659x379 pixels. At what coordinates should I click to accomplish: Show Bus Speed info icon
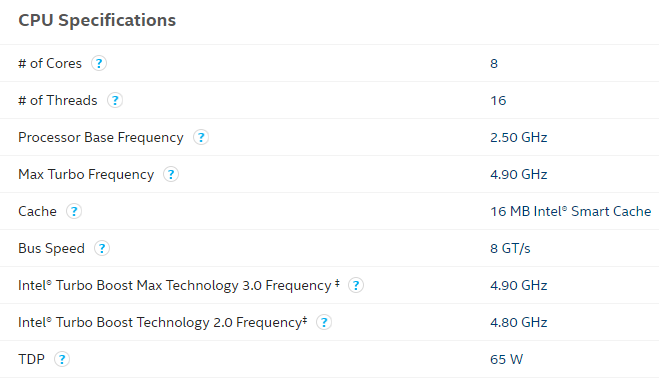point(102,248)
